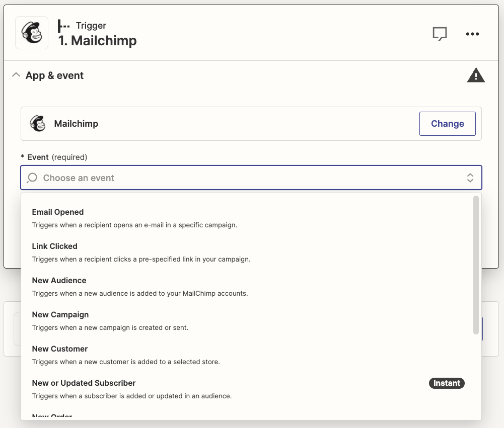Select the Email Opened event

[x=248, y=218]
